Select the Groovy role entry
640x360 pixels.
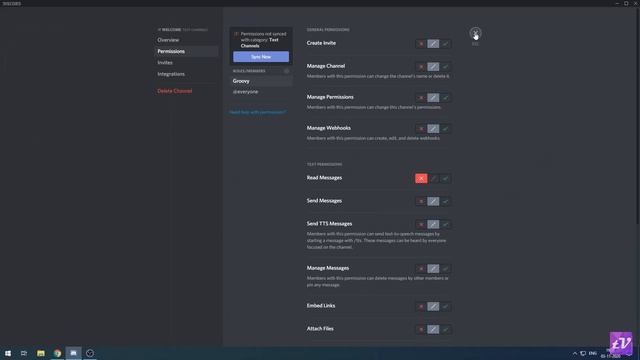coord(261,81)
